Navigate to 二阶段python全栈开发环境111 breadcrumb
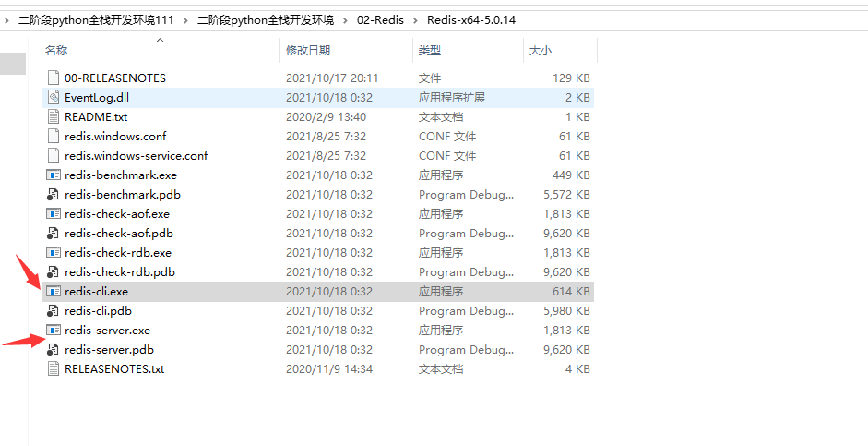This screenshot has height=446, width=868. point(96,20)
